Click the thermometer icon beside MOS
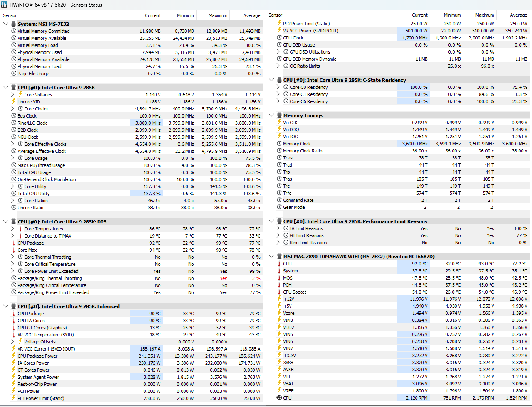The height and width of the screenshot is (407, 532). pyautogui.click(x=279, y=278)
